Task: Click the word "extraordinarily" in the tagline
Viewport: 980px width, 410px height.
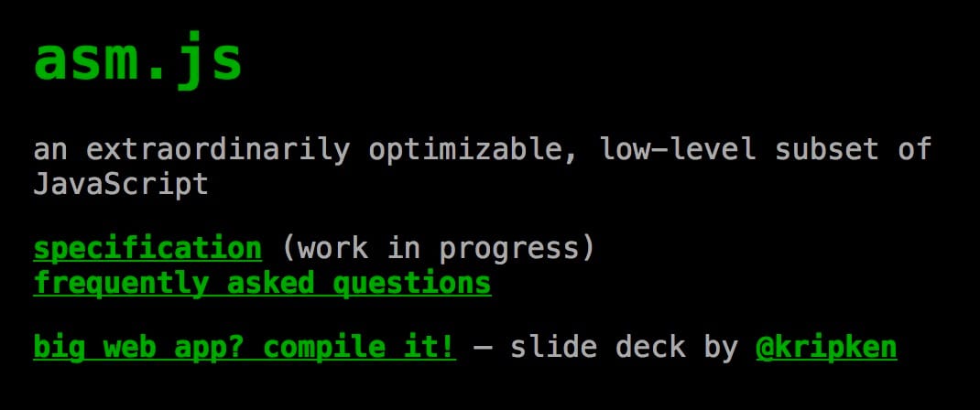Action: click(x=217, y=150)
